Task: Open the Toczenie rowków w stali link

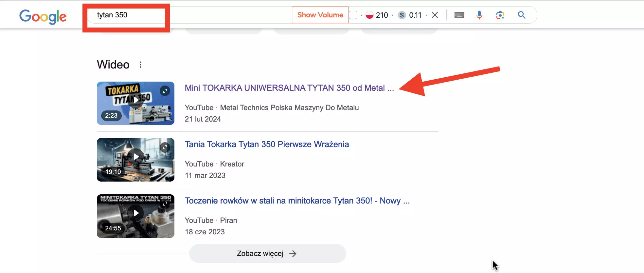Action: pos(297,201)
